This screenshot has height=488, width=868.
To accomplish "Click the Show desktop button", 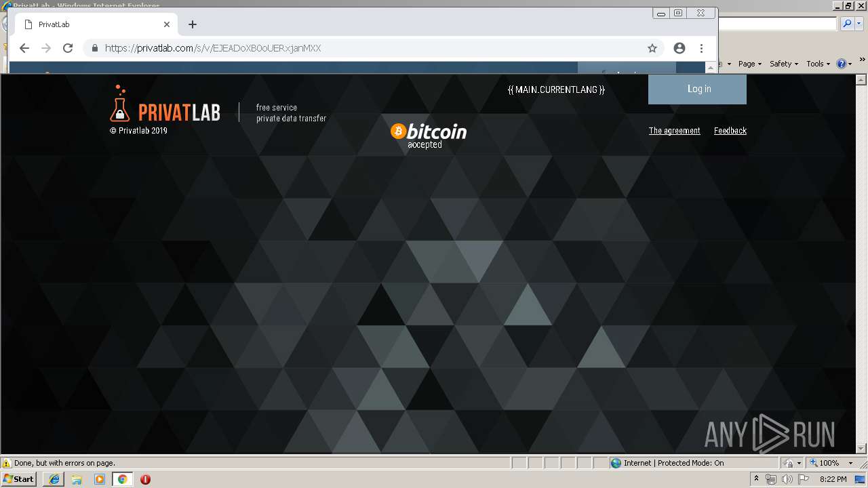I will (x=861, y=479).
